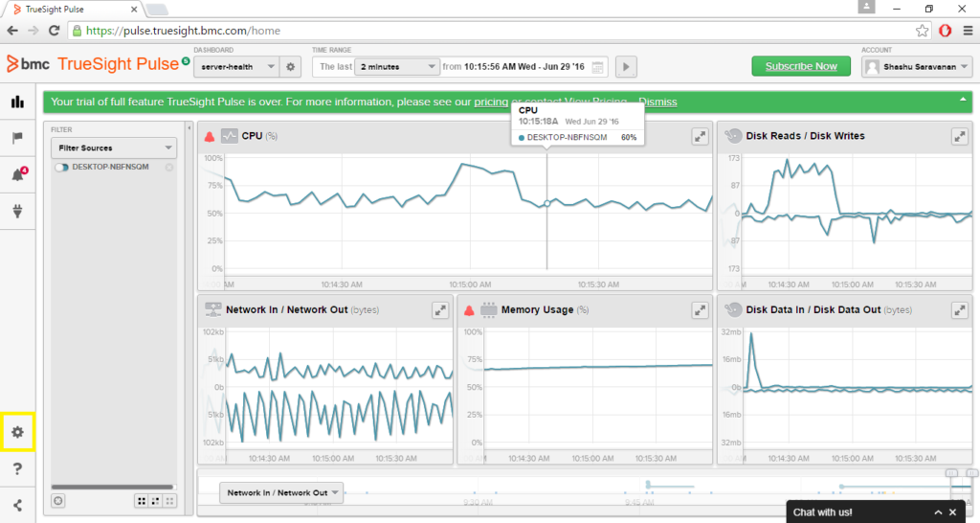Open the server-health dashboard dropdown

[237, 66]
